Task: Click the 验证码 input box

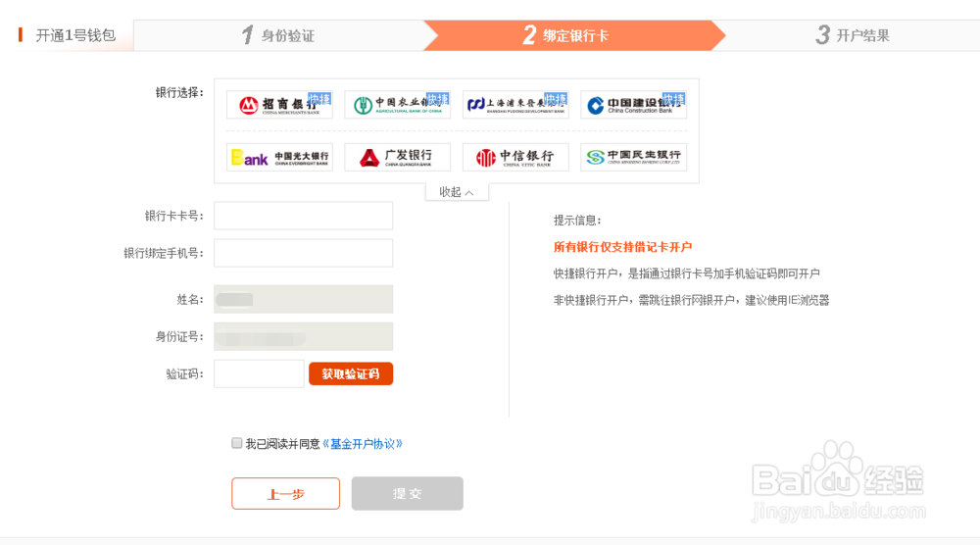Action: [x=259, y=373]
